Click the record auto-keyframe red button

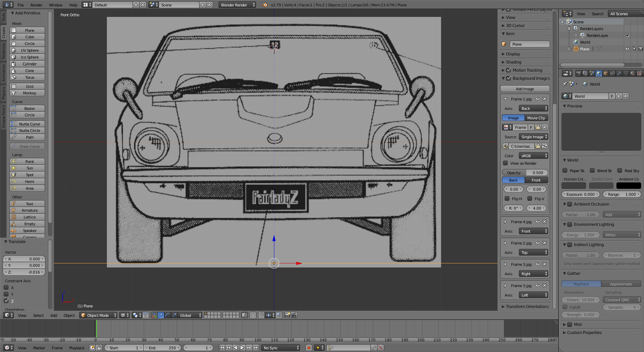[308, 348]
